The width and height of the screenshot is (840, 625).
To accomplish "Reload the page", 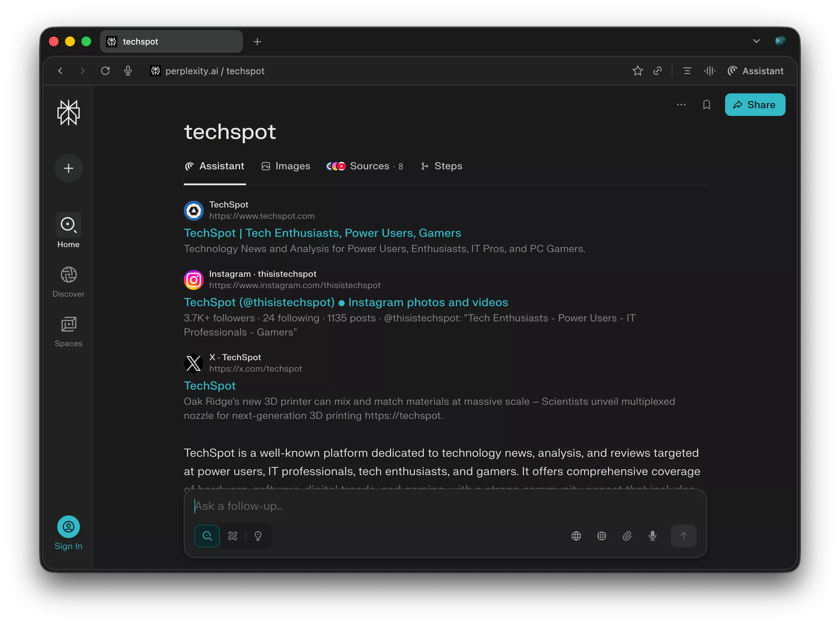I will click(106, 71).
